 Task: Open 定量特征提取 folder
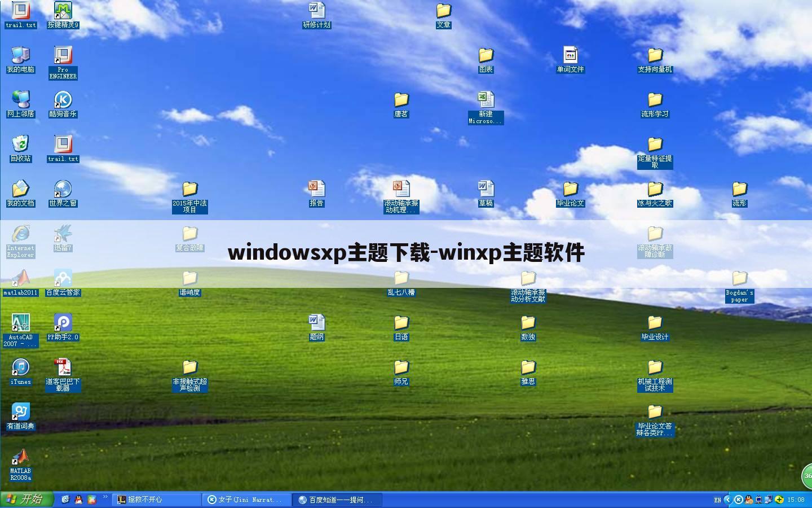coord(655,152)
